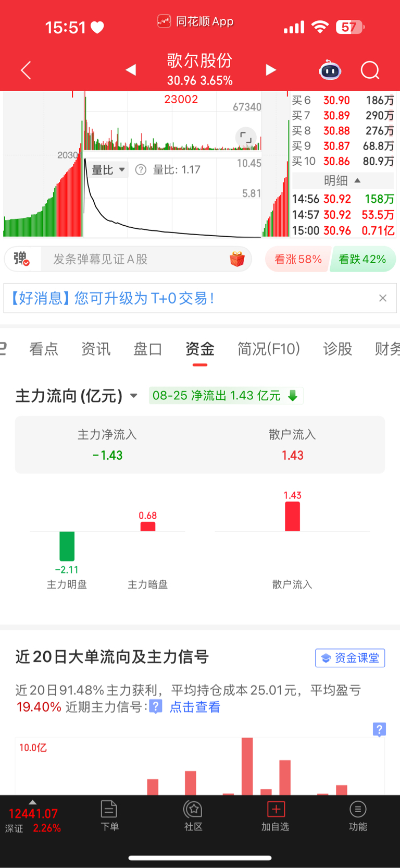
Task: Collapse the 明细 trade detail list
Action: [342, 181]
